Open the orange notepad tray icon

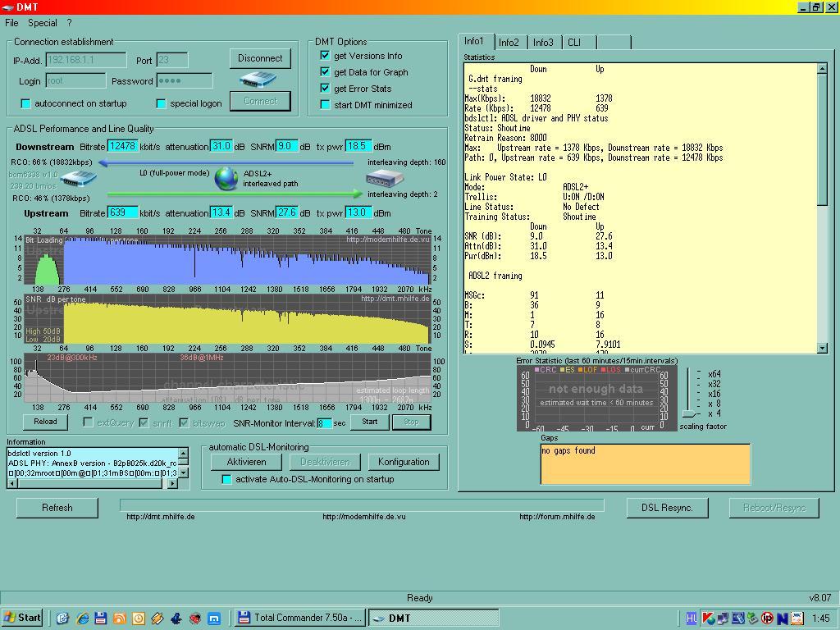click(x=797, y=619)
